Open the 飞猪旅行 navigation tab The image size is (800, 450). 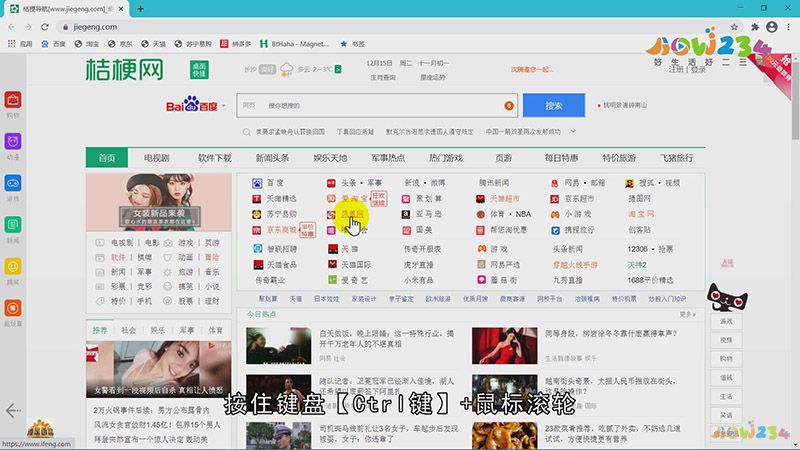pyautogui.click(x=677, y=158)
